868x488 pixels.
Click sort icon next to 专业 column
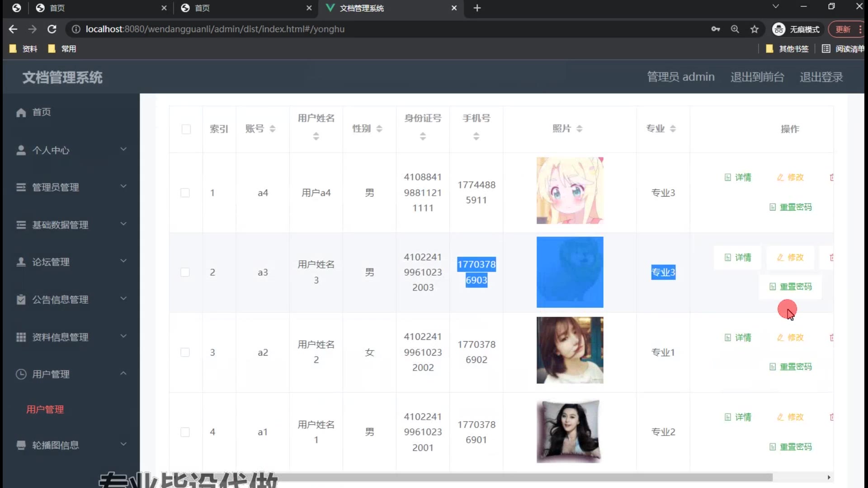(x=673, y=129)
